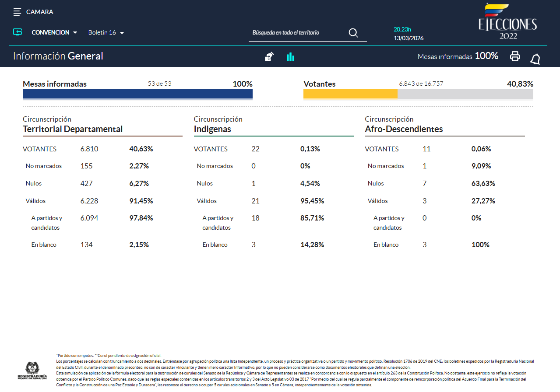Click the Mesas informadas 100% header indicator
Image resolution: width=560 pixels, height=392 pixels.
[458, 56]
